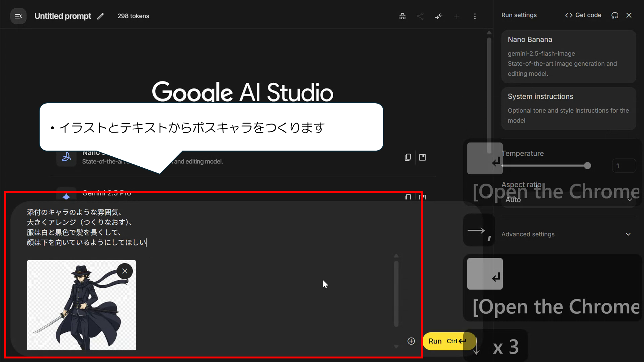Click the add media plus-circle icon
This screenshot has height=362, width=644.
click(411, 341)
